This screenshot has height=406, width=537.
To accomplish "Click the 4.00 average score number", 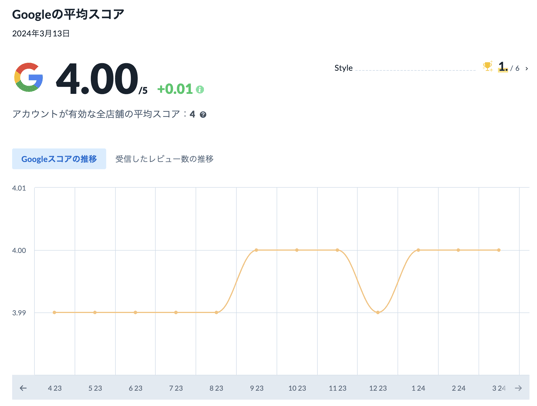I will (97, 79).
